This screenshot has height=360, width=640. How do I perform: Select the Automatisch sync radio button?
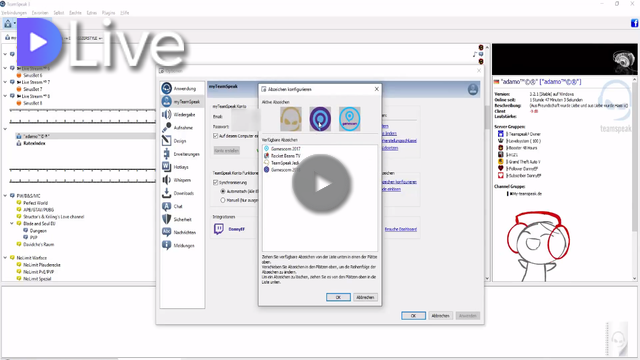click(223, 191)
